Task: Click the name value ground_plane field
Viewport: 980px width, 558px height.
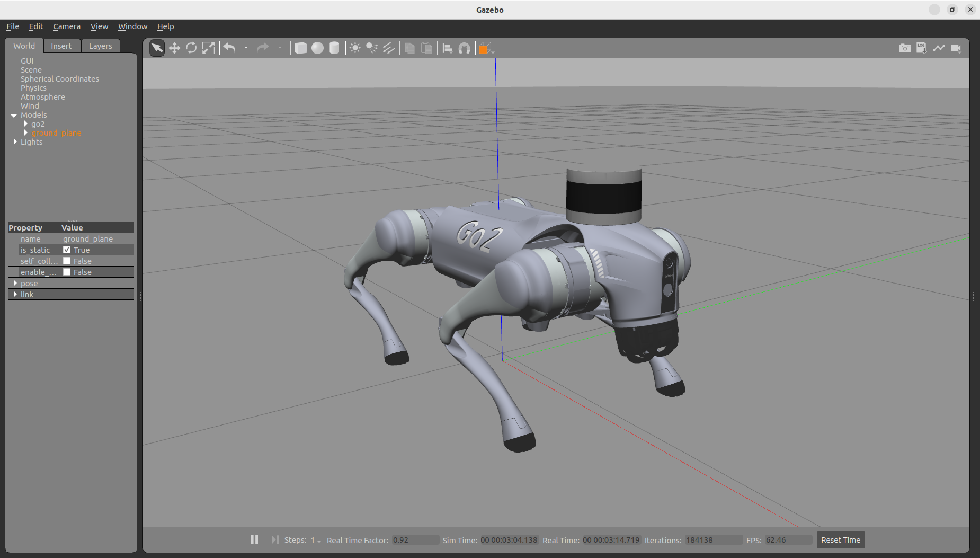Action: click(x=97, y=238)
